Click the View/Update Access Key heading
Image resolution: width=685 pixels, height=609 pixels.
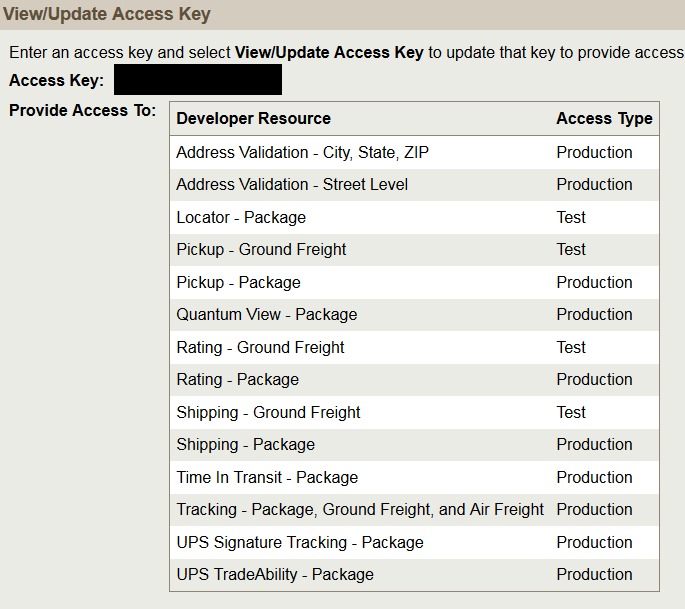coord(107,15)
